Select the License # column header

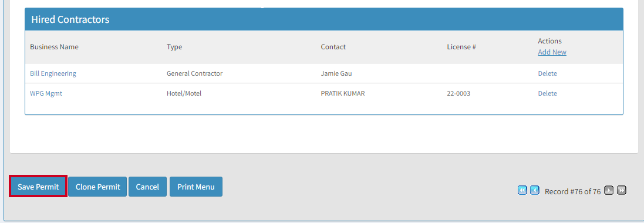[461, 47]
